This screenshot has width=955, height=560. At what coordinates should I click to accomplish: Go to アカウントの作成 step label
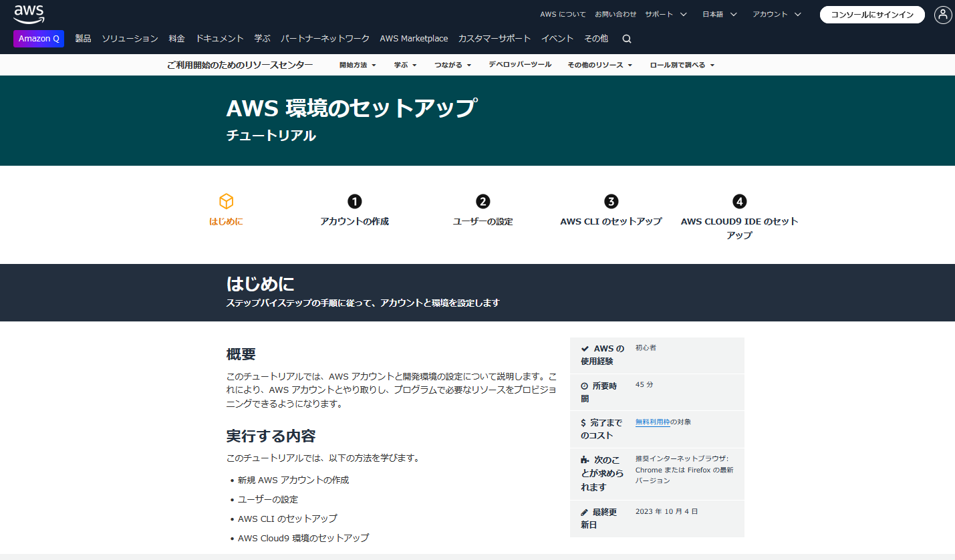coord(354,221)
